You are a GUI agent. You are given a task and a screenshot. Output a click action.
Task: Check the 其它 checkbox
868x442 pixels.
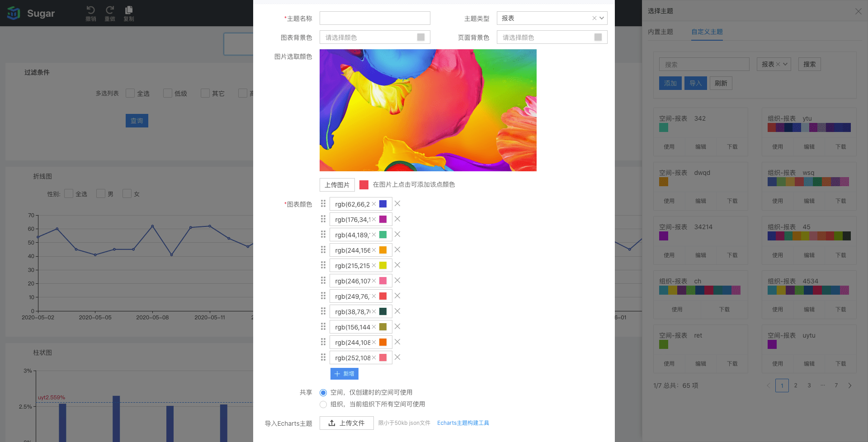[205, 93]
